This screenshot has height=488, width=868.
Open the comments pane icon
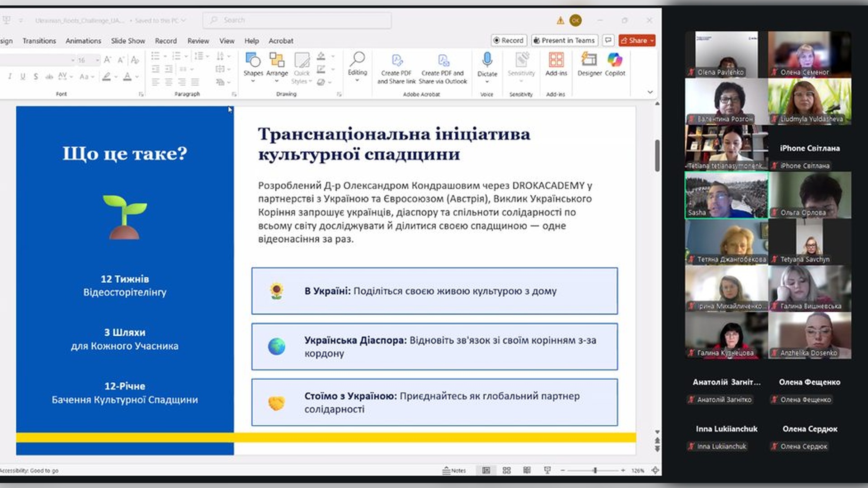click(609, 40)
